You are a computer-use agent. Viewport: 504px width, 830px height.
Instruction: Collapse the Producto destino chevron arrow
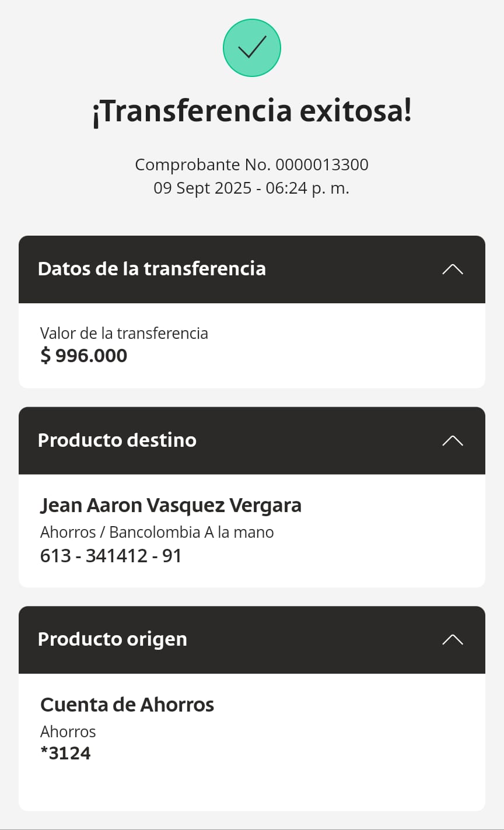pyautogui.click(x=453, y=440)
